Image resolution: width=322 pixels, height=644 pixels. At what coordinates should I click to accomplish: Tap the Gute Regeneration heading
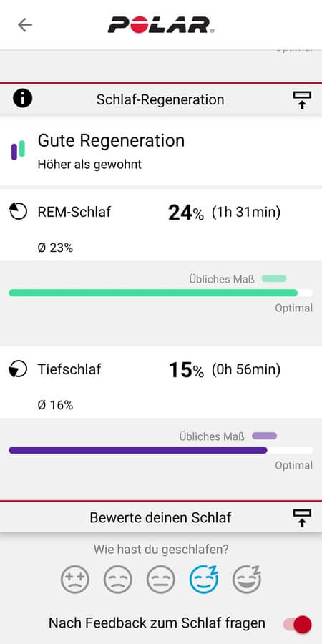click(112, 140)
